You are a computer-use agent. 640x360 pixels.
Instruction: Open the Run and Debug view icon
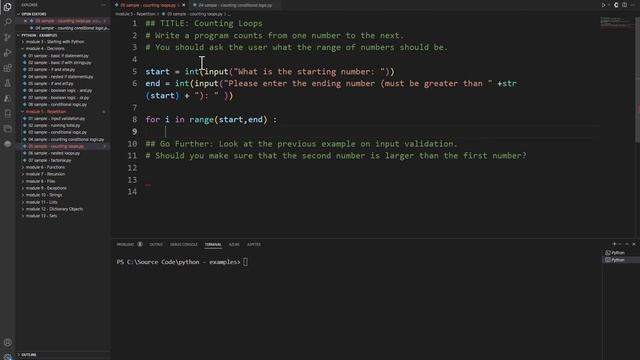pyautogui.click(x=7, y=53)
